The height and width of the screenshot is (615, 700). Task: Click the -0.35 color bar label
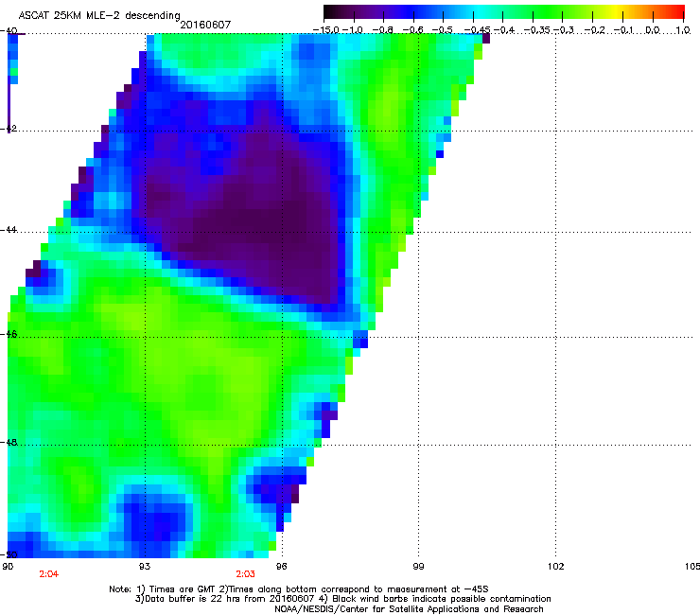[x=537, y=30]
